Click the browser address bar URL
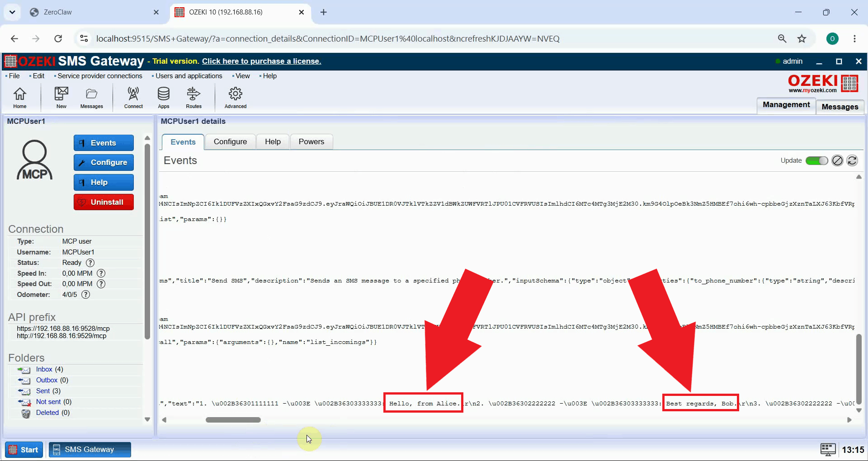The height and width of the screenshot is (461, 868). pos(328,38)
